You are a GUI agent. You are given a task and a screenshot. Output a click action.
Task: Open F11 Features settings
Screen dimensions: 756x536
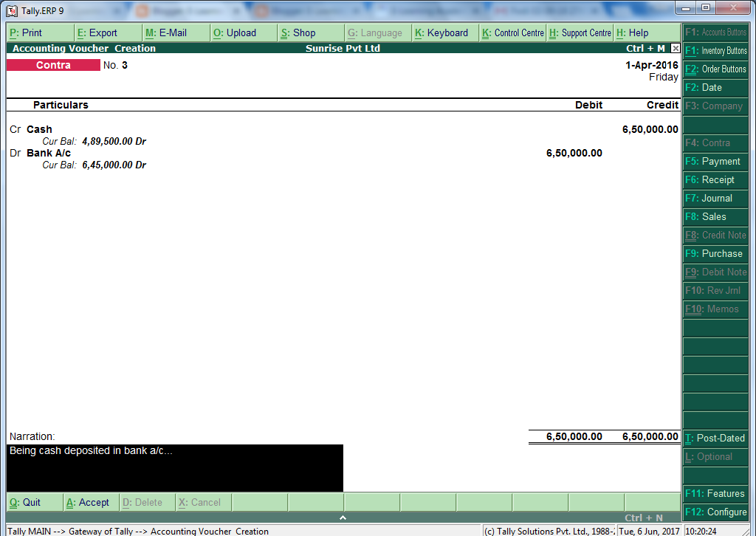point(715,493)
